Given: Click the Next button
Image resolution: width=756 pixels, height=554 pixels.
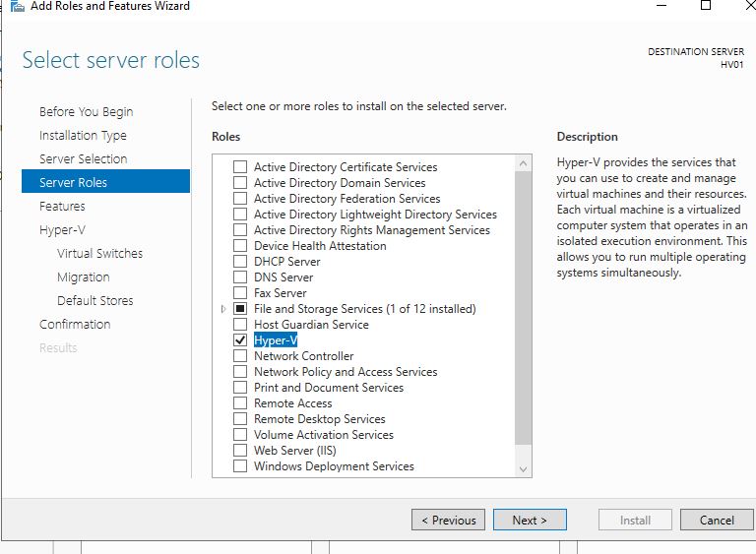Looking at the screenshot, I should [x=530, y=520].
